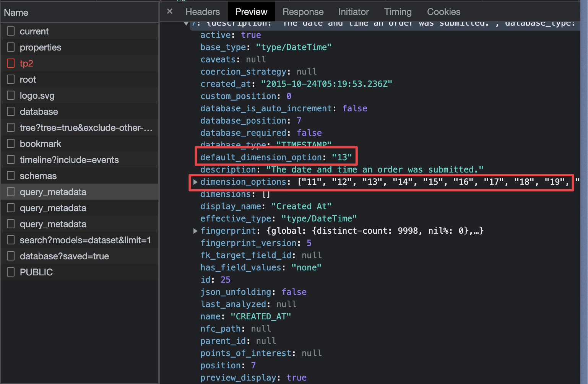Close the request details panel
588x384 pixels.
pos(169,11)
